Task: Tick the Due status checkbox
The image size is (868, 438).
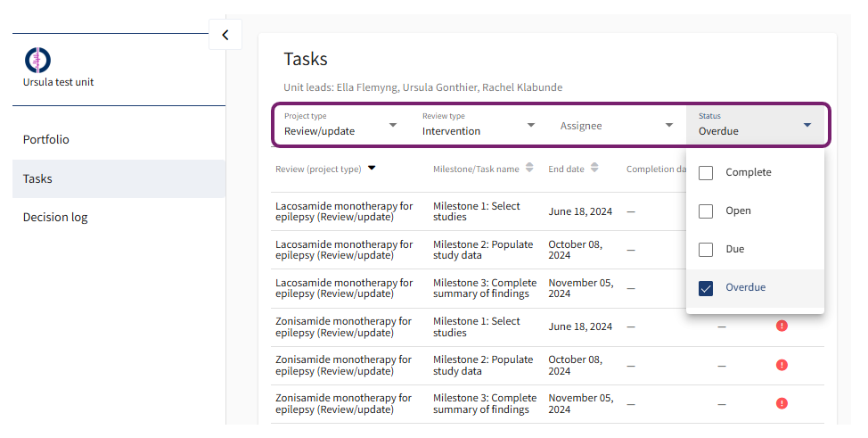Action: (x=706, y=250)
